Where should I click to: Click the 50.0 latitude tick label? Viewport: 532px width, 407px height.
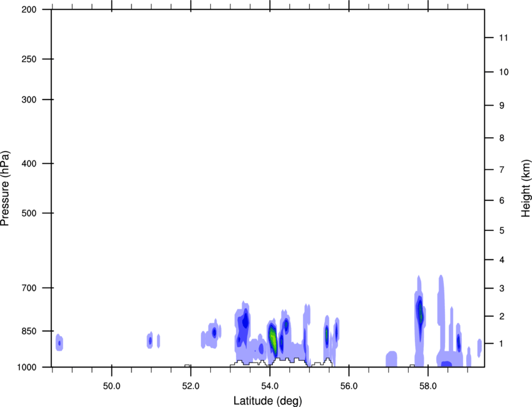point(111,386)
